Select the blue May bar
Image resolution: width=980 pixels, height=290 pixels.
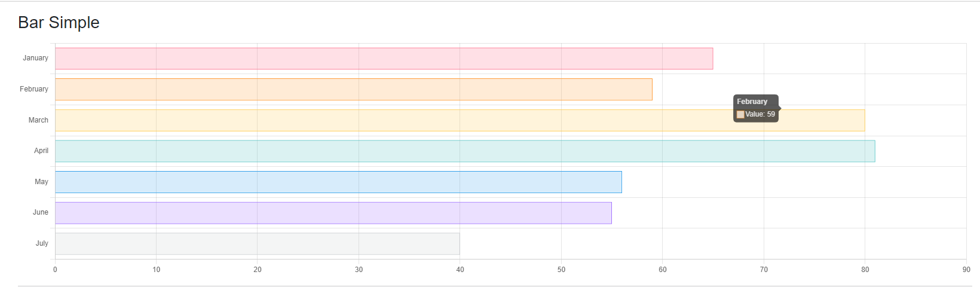[x=338, y=182]
